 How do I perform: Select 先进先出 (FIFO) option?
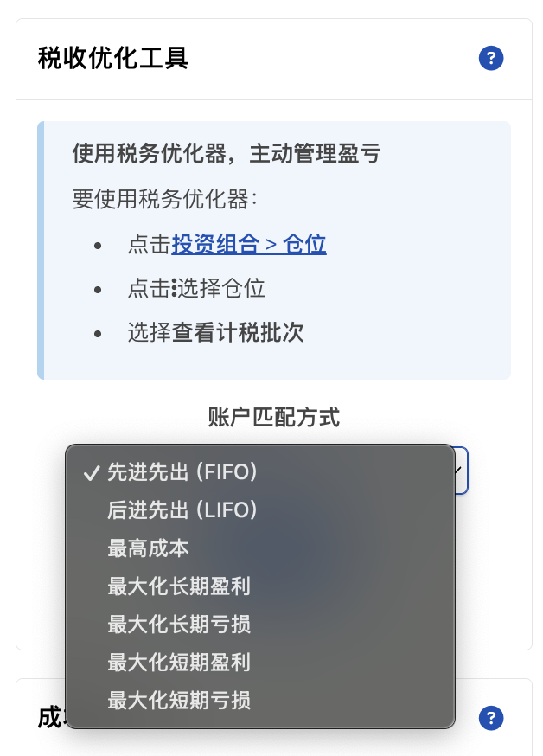[182, 472]
